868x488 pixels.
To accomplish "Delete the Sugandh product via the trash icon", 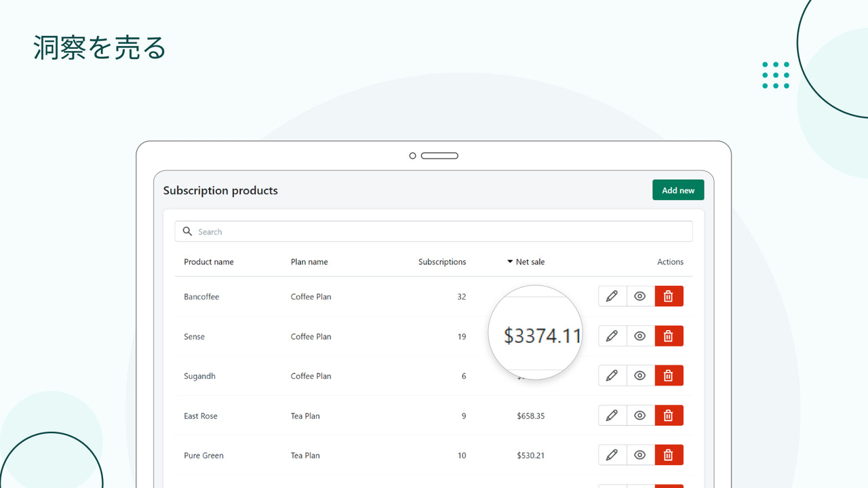I will [x=669, y=375].
